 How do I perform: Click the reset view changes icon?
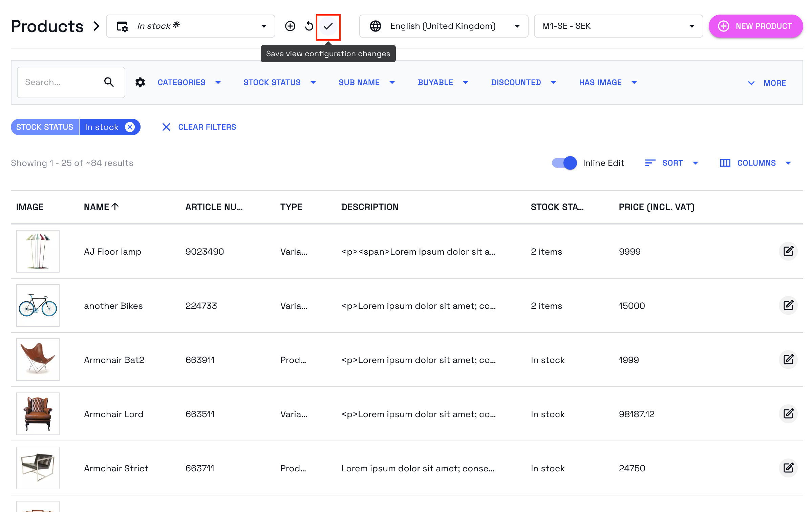309,26
